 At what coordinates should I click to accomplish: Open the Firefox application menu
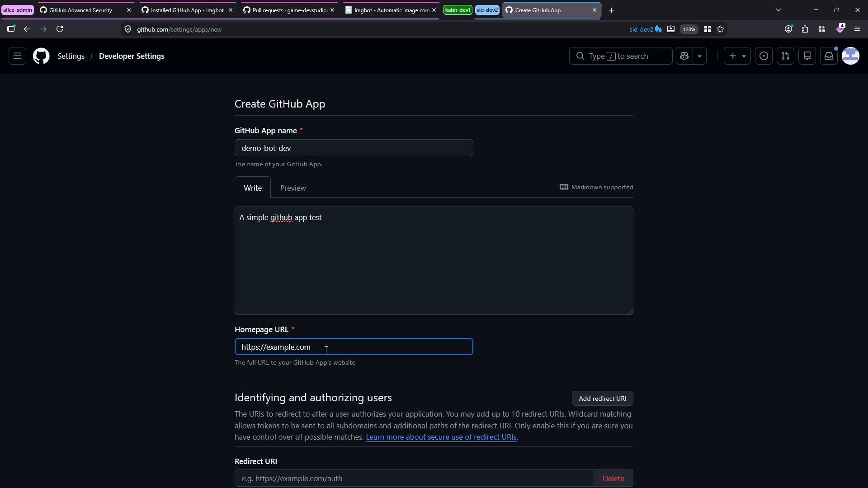[857, 29]
